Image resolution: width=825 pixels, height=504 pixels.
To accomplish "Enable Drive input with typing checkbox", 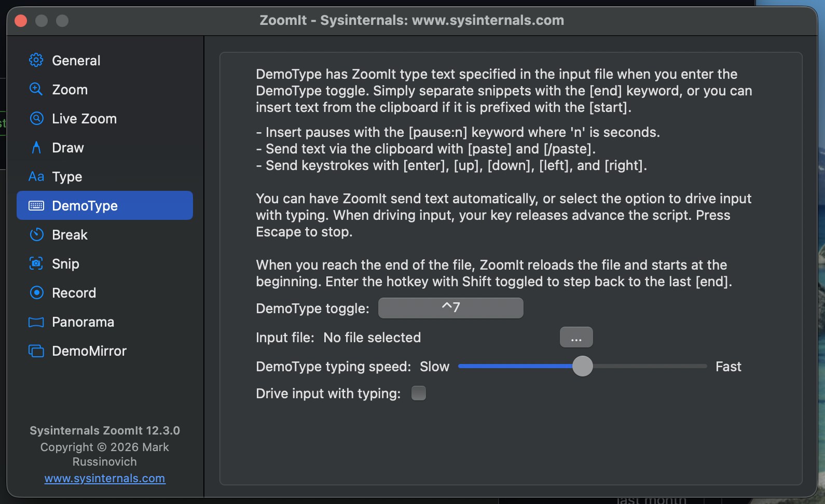I will (x=419, y=393).
